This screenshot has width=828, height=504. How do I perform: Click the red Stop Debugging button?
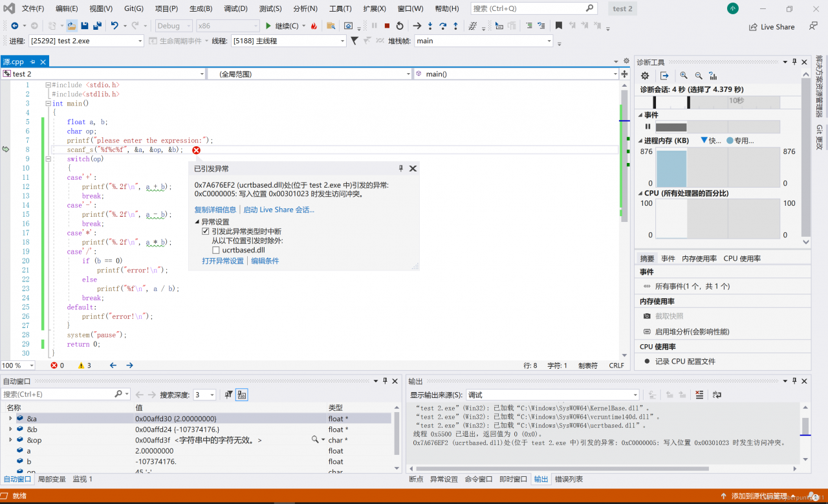387,26
